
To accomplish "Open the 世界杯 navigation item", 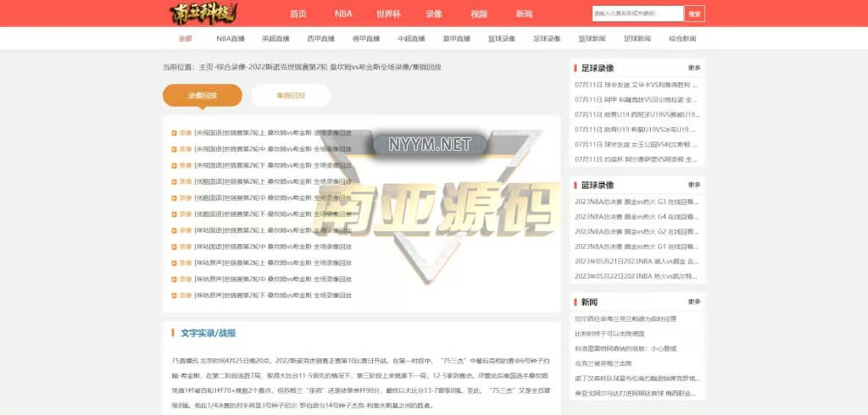I will pyautogui.click(x=388, y=14).
